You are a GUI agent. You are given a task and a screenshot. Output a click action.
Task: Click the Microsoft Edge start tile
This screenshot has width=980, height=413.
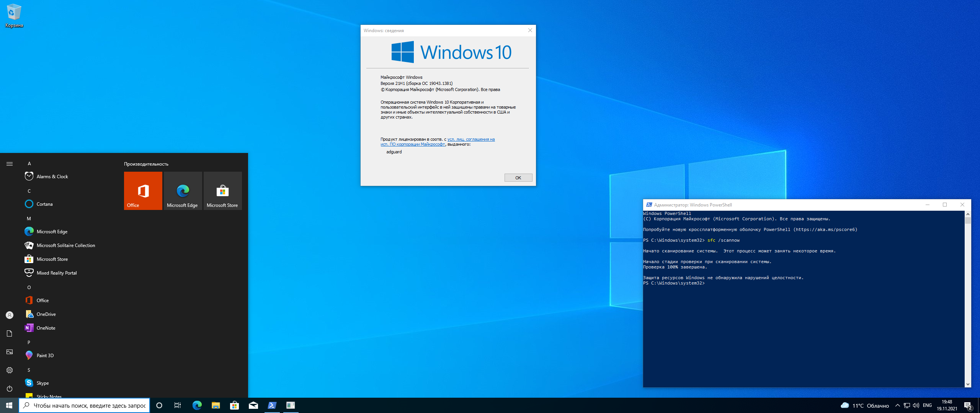click(x=183, y=190)
